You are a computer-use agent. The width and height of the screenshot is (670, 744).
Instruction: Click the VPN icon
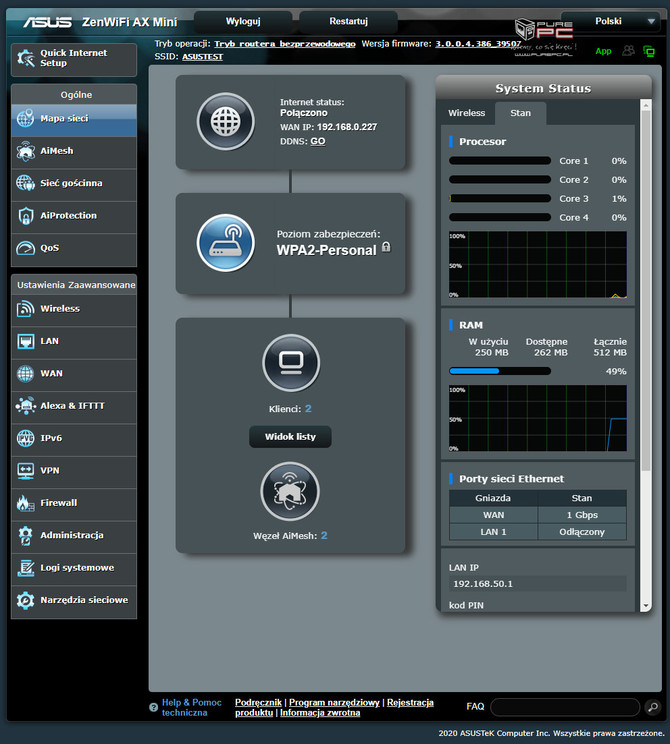coord(26,471)
